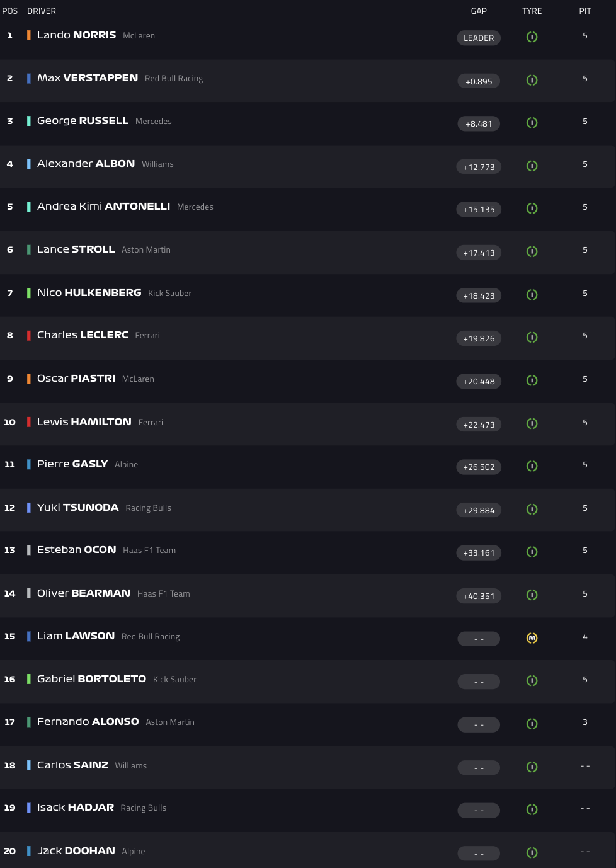Image resolution: width=616 pixels, height=868 pixels.
Task: Click the +40.351 gap badge
Action: [479, 596]
